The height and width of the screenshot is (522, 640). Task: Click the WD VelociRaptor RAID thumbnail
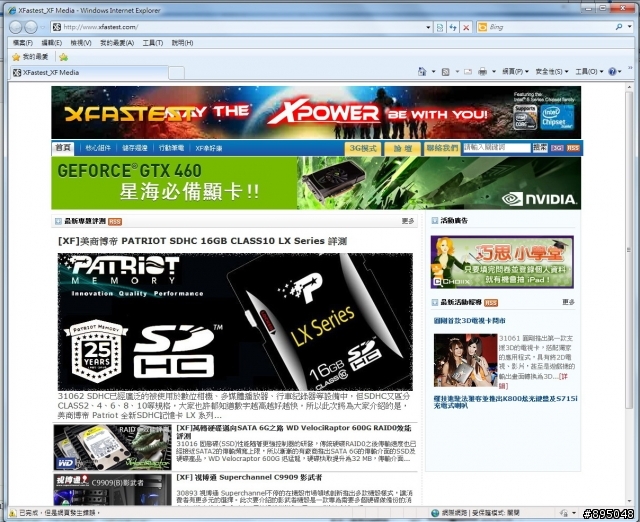[x=113, y=447]
